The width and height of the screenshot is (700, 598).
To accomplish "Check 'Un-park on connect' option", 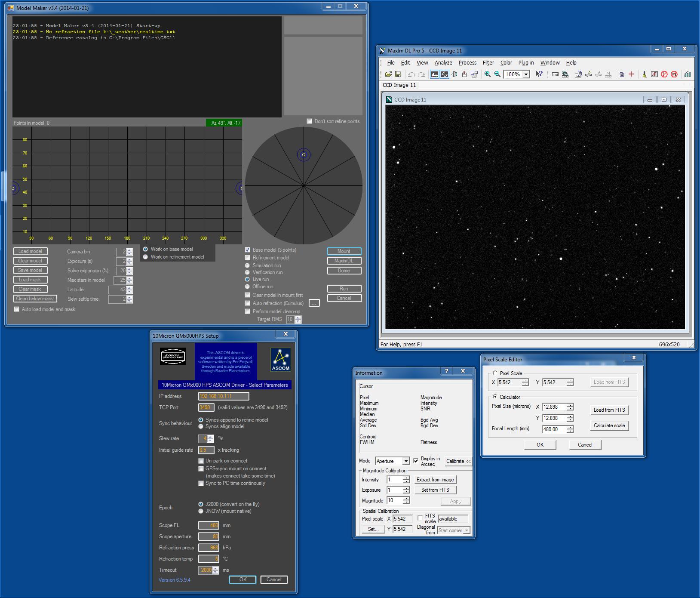I will pyautogui.click(x=201, y=461).
